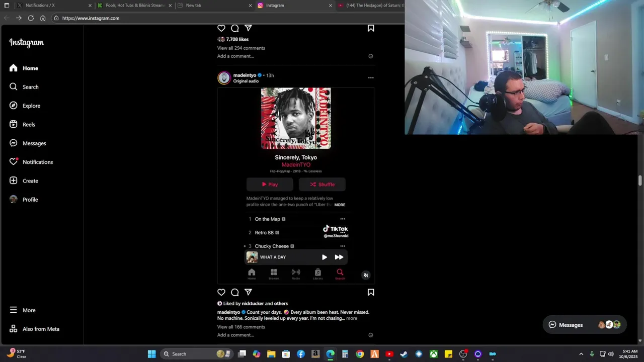Show hidden tray icons chevron
The image size is (644, 362).
tap(581, 354)
